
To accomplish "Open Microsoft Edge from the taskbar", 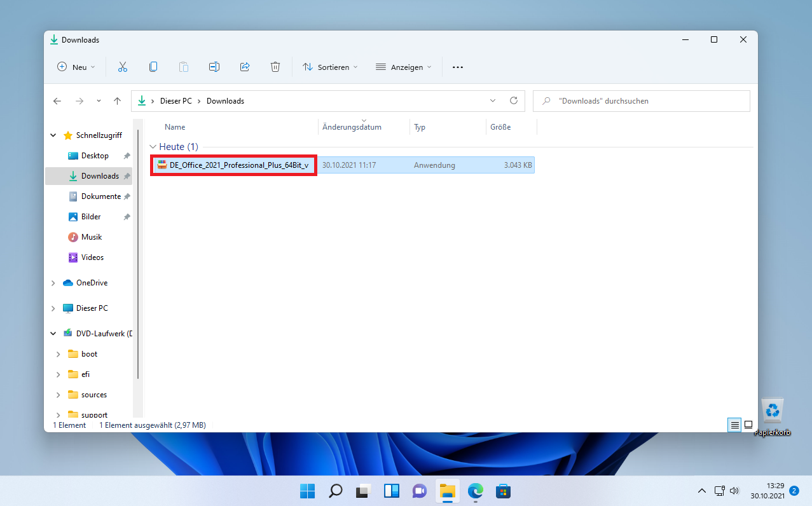I will tap(475, 491).
